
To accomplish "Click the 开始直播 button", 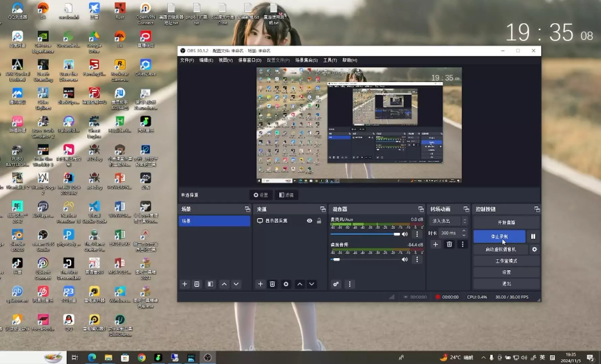I will tap(506, 222).
